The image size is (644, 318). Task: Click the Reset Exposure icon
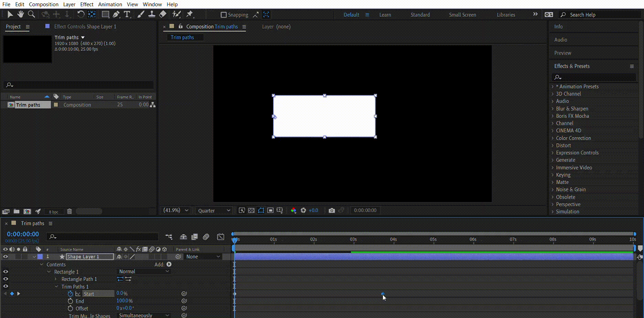[303, 210]
